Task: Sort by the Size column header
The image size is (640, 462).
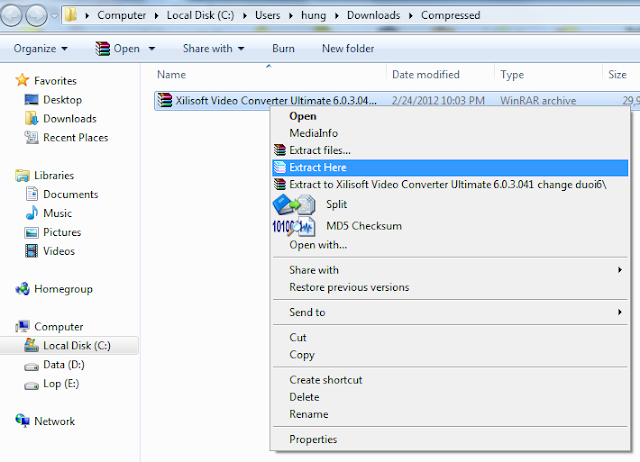Action: (621, 75)
